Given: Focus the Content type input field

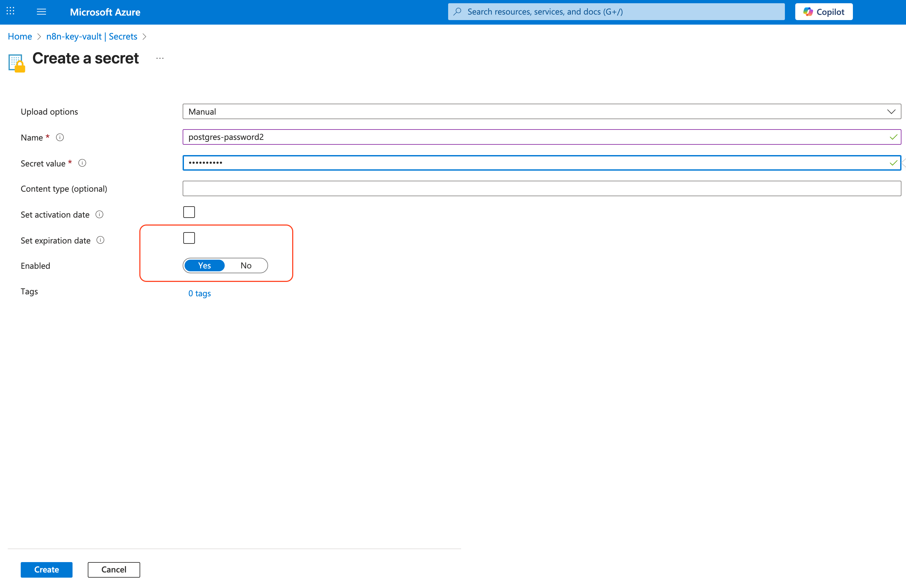Looking at the screenshot, I should tap(541, 189).
